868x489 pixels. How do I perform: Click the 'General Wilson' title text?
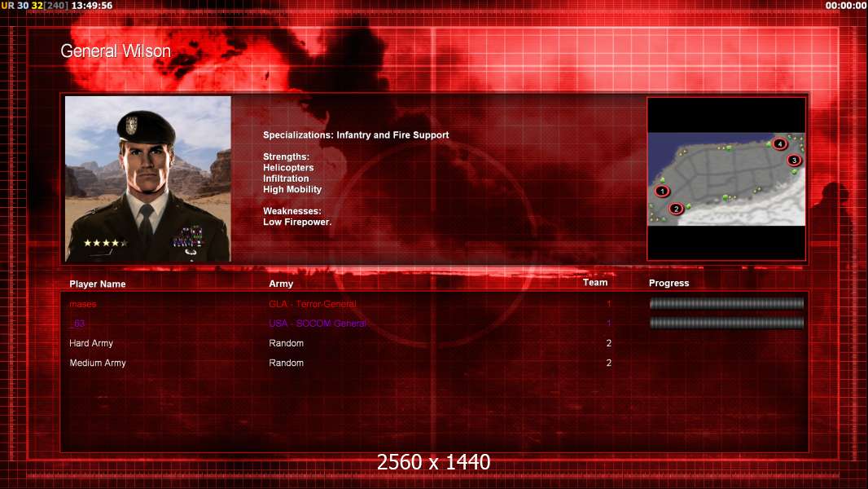pyautogui.click(x=116, y=51)
